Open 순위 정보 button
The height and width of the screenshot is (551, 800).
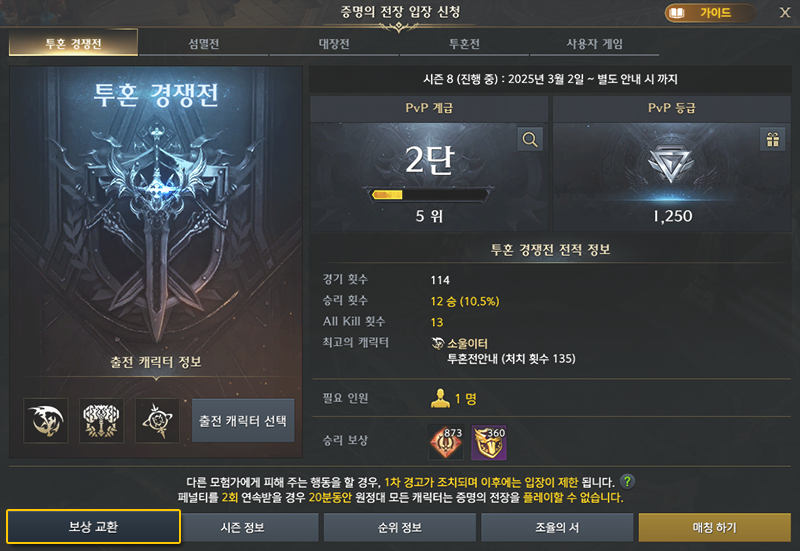point(399,527)
